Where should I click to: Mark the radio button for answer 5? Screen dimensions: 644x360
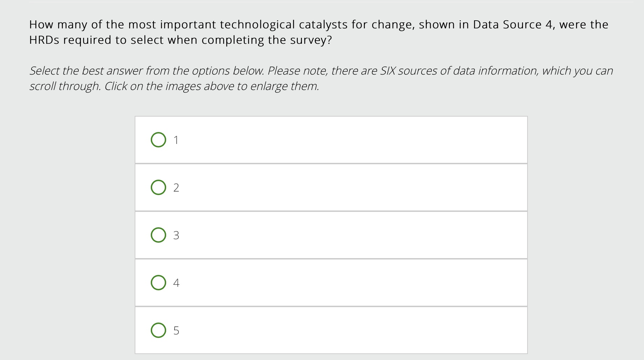click(x=158, y=330)
